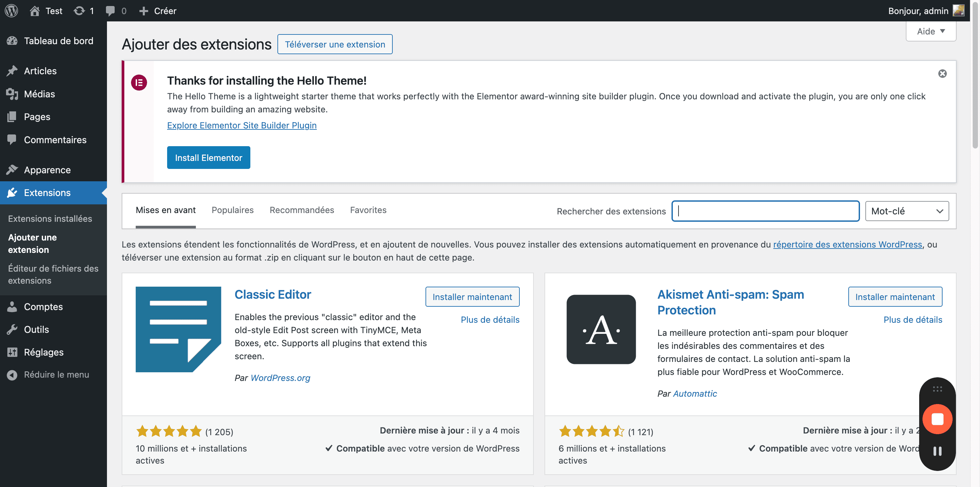
Task: Open the répertoire des extensions WordPress link
Action: click(848, 245)
